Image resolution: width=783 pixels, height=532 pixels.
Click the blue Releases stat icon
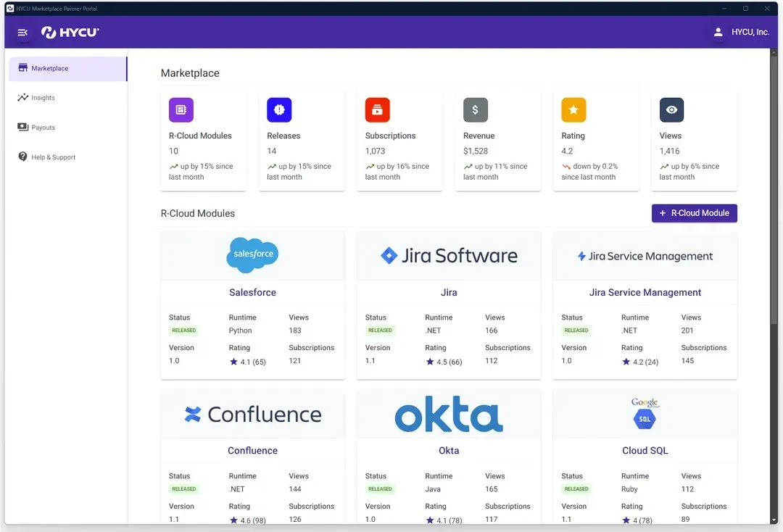tap(279, 109)
